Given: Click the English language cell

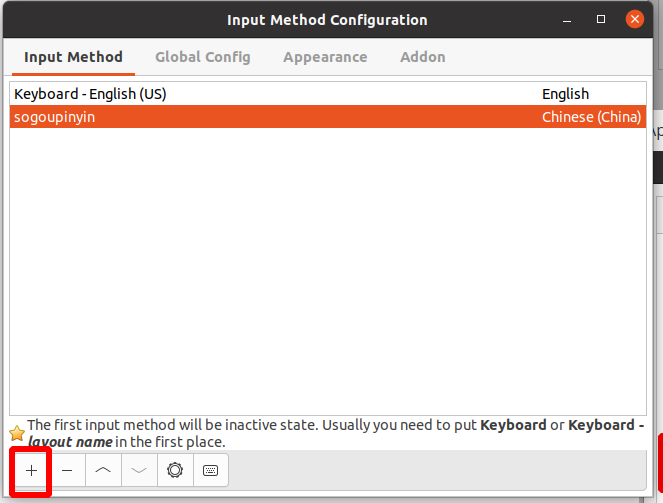Looking at the screenshot, I should pyautogui.click(x=565, y=94).
